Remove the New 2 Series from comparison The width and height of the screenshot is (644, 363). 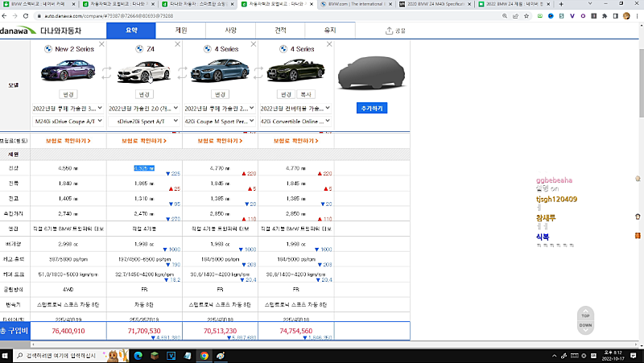tap(101, 45)
